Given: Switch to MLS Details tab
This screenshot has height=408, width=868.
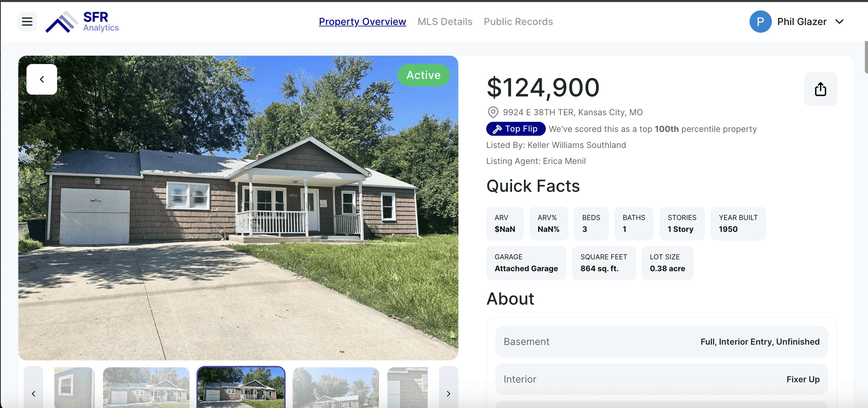Looking at the screenshot, I should (445, 22).
